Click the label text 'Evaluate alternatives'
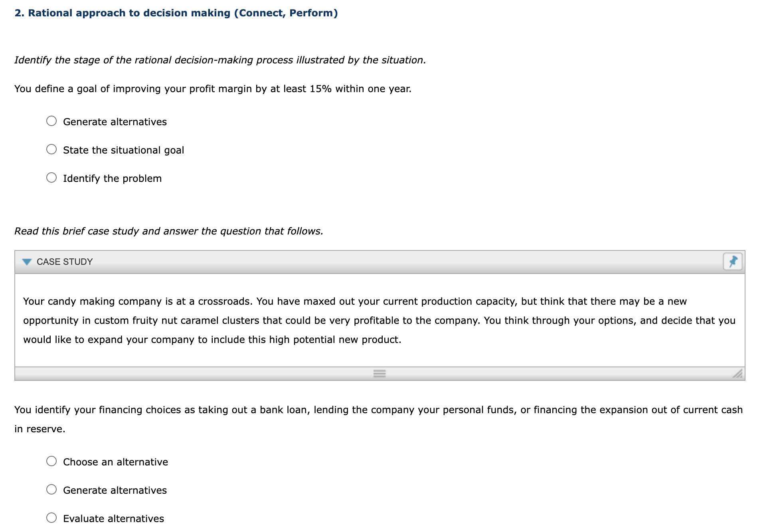 pyautogui.click(x=113, y=518)
